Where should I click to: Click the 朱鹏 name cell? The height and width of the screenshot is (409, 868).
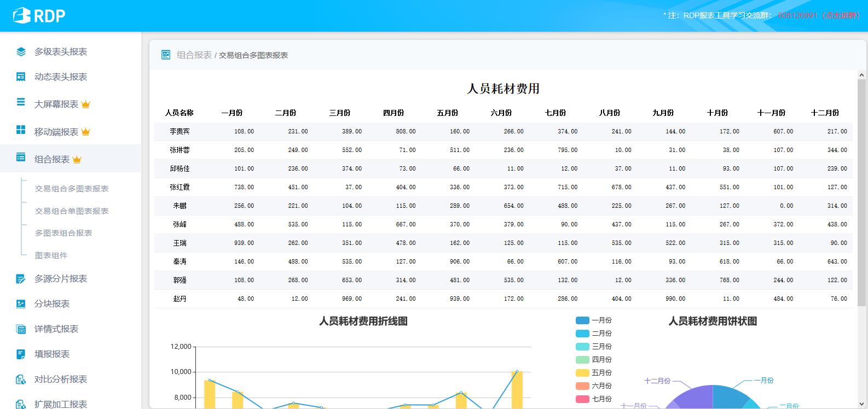pyautogui.click(x=180, y=206)
